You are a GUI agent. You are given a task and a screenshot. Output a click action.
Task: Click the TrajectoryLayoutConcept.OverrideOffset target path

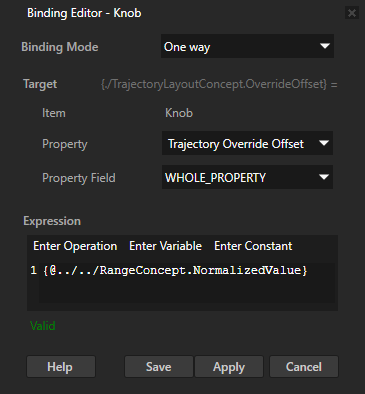click(x=214, y=84)
